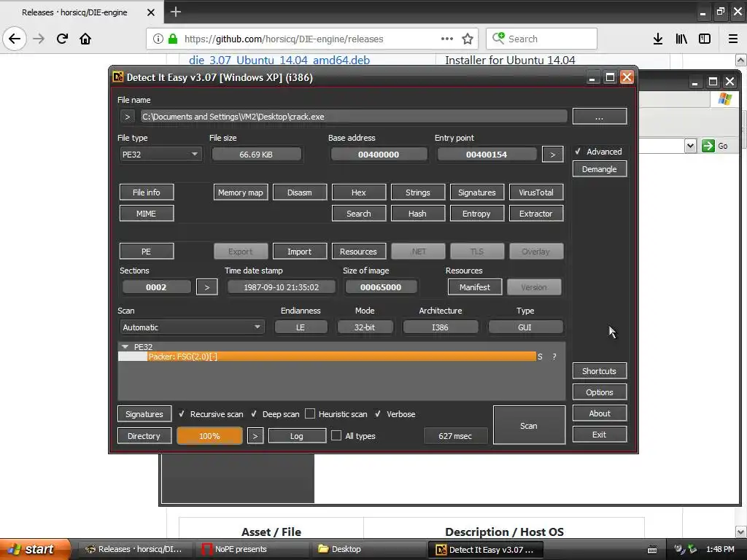This screenshot has width=747, height=560.
Task: Click the Exit button
Action: pyautogui.click(x=600, y=435)
